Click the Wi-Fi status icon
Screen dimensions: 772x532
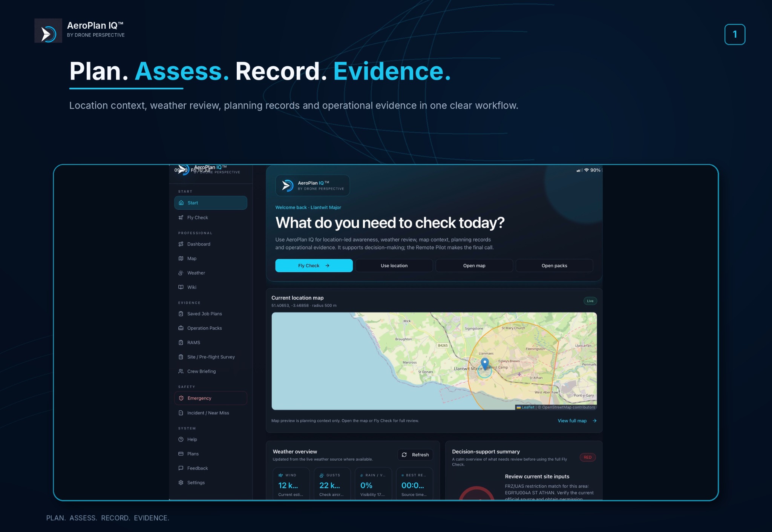[x=587, y=170]
